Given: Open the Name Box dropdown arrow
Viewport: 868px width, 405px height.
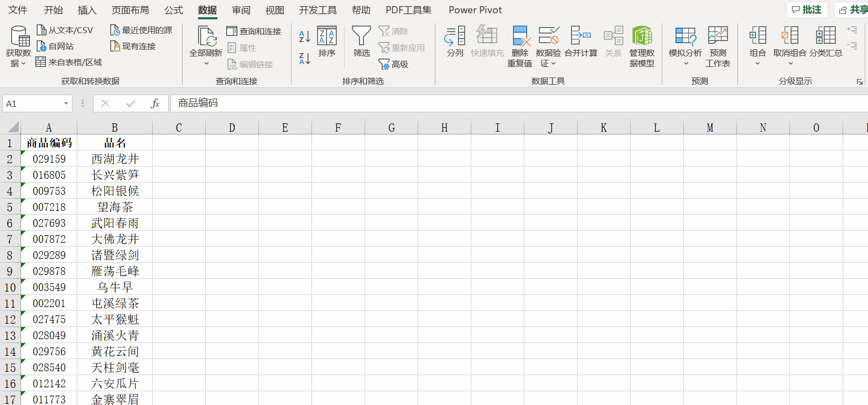Looking at the screenshot, I should (66, 103).
